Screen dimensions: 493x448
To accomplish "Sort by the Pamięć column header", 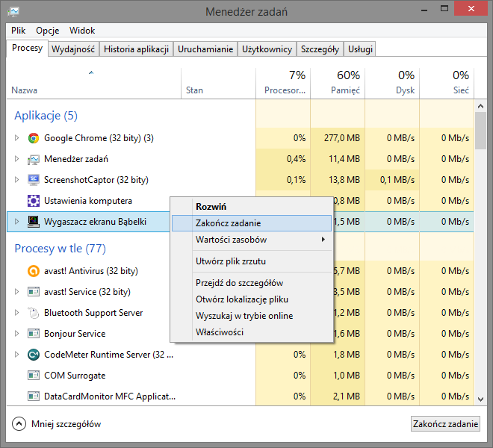I will point(338,84).
